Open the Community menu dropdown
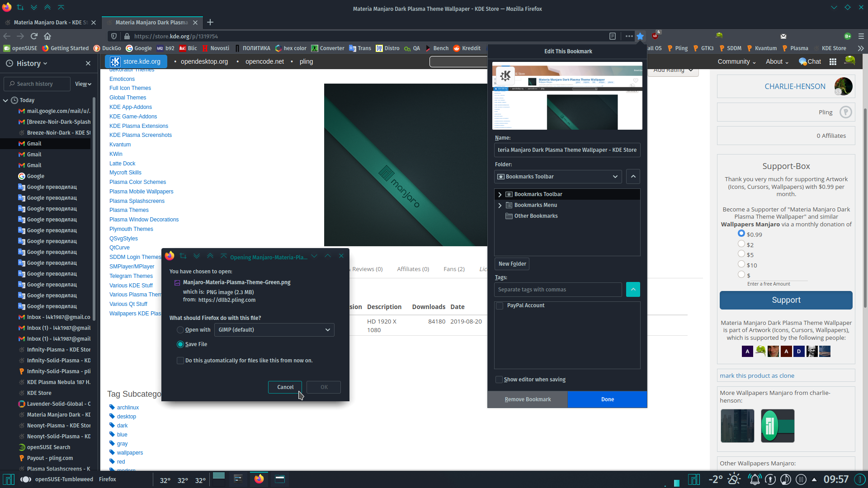 (x=736, y=61)
